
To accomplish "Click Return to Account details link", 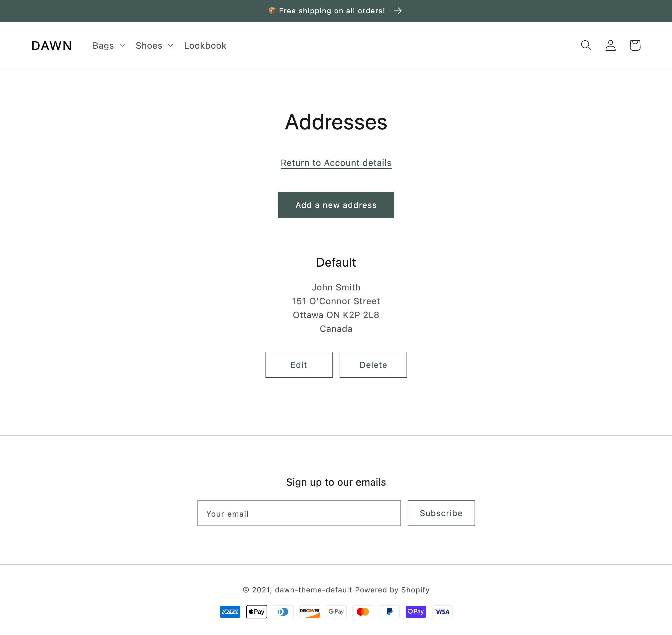I will 336,163.
